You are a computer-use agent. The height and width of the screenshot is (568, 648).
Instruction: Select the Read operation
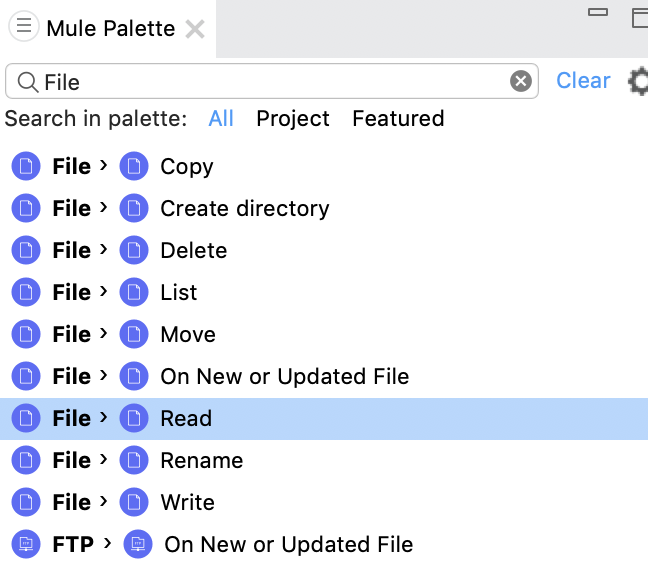186,418
